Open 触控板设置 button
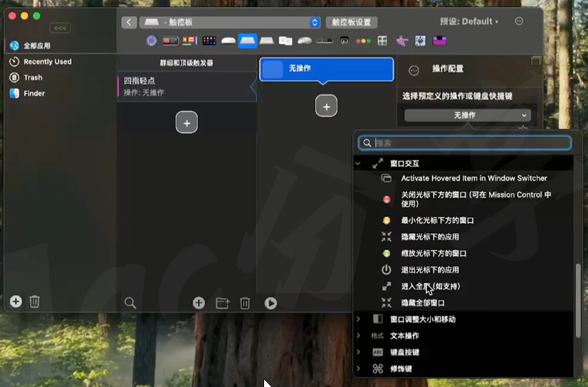The height and width of the screenshot is (387, 588). [x=352, y=22]
